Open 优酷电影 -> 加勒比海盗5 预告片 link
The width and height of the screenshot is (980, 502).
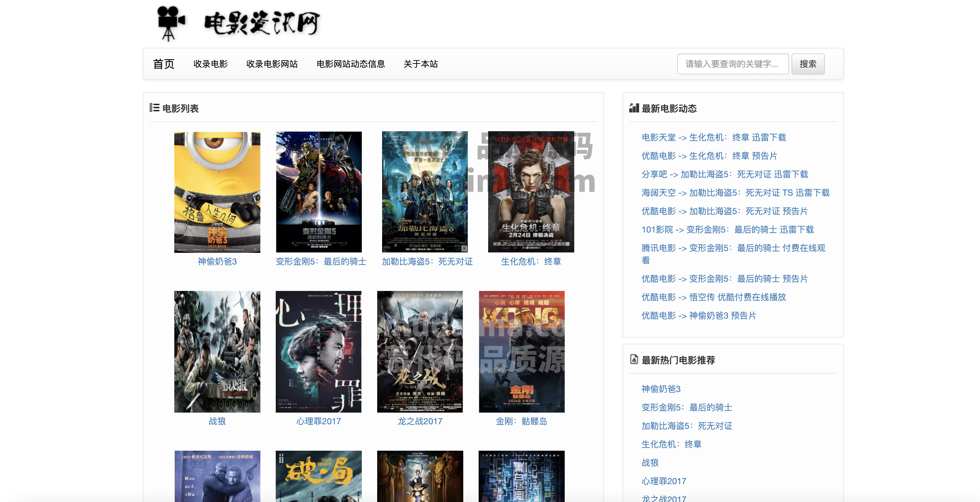point(725,211)
